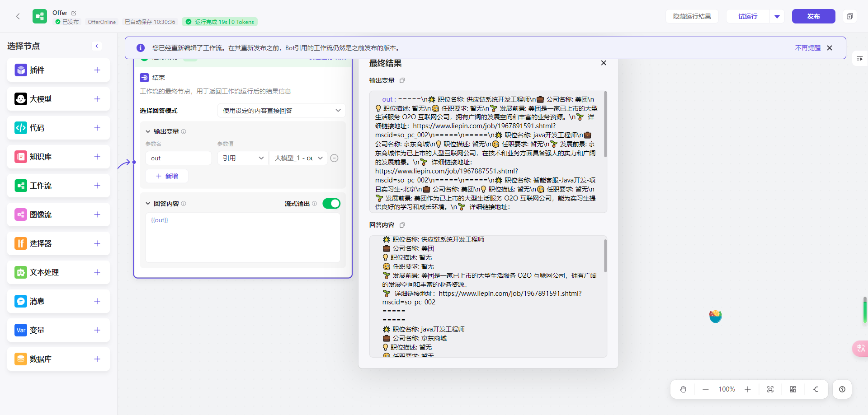Collapse the 输出变量 section
Image resolution: width=868 pixels, height=415 pixels.
click(x=148, y=131)
